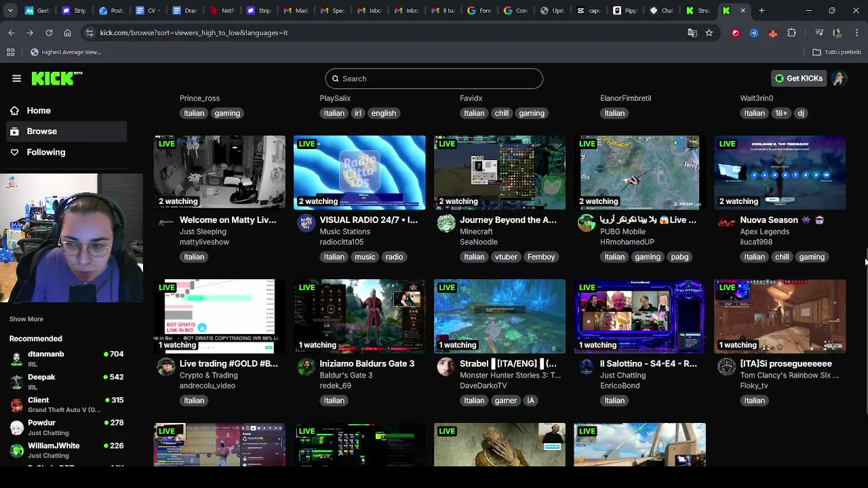
Task: Select the english tag under PlaySalix
Action: pyautogui.click(x=384, y=113)
